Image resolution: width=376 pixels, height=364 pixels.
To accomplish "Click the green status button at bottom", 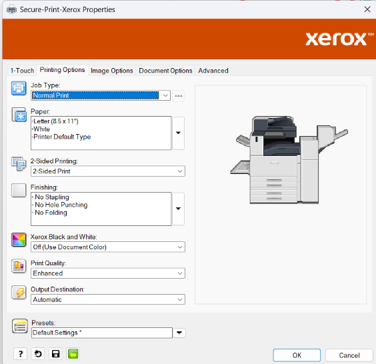I will pos(73,354).
